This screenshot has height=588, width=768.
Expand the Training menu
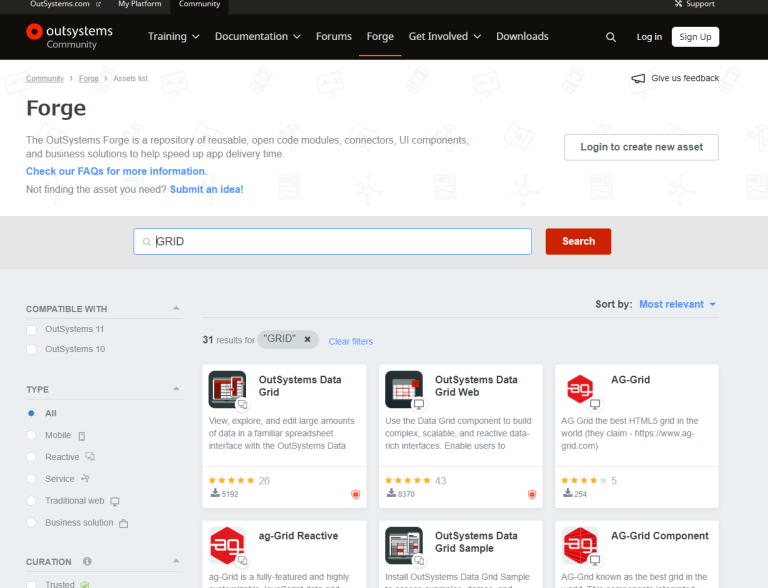(x=173, y=37)
